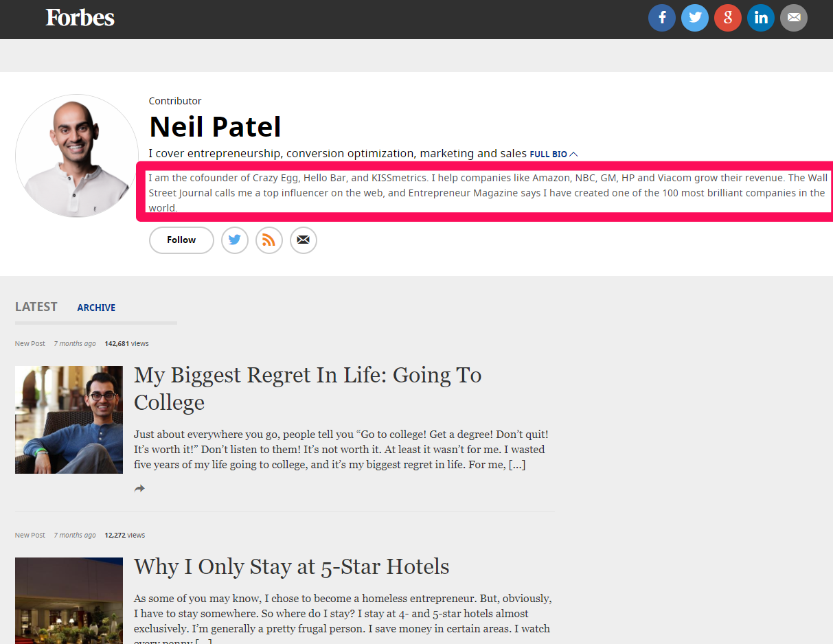The height and width of the screenshot is (644, 833).
Task: Share page via Google Plus icon
Action: pyautogui.click(x=728, y=18)
